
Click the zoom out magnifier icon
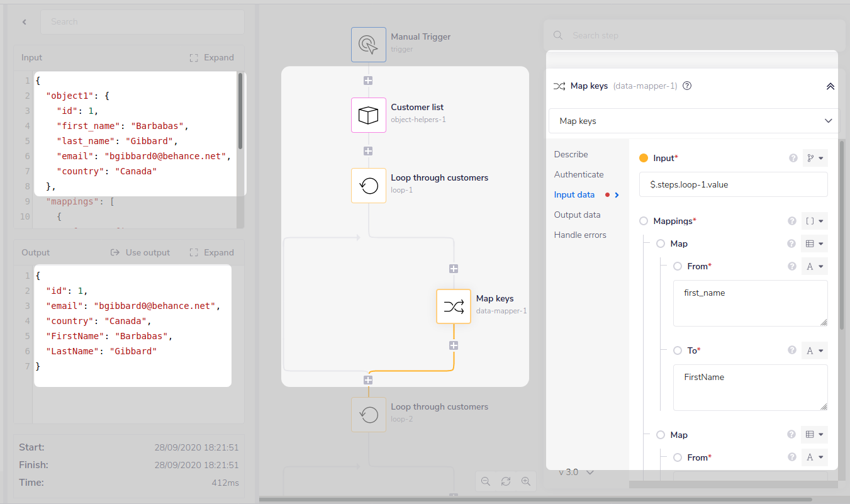[486, 481]
